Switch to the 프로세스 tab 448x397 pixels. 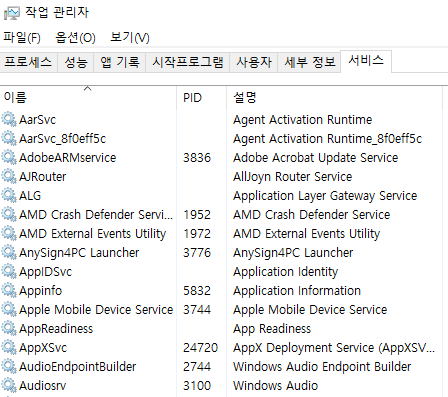pos(28,62)
